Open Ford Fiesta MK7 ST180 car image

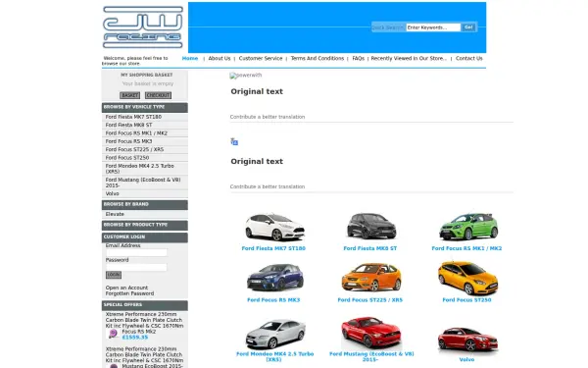coord(274,228)
